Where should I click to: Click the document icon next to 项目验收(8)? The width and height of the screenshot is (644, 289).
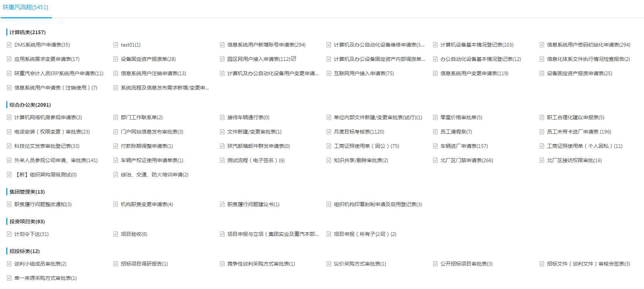[x=116, y=234]
